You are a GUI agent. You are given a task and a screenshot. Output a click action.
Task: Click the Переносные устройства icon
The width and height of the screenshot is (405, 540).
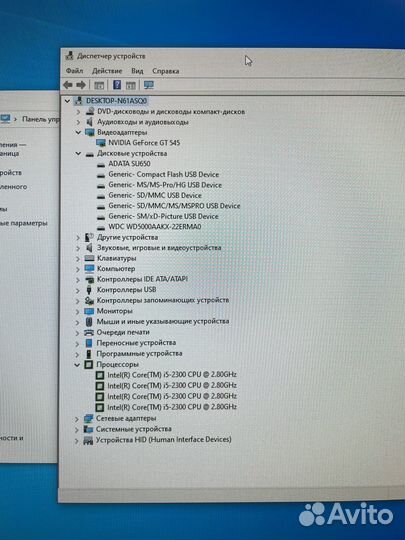coord(89,343)
